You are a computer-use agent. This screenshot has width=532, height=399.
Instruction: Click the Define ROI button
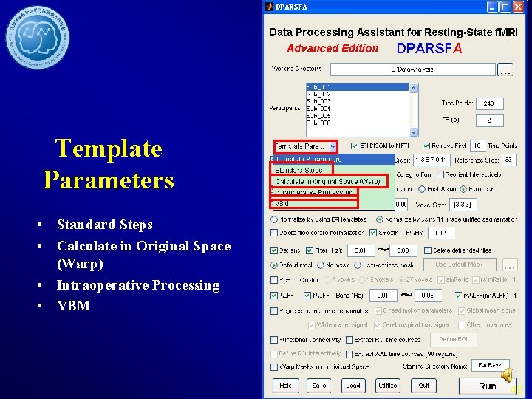click(454, 339)
